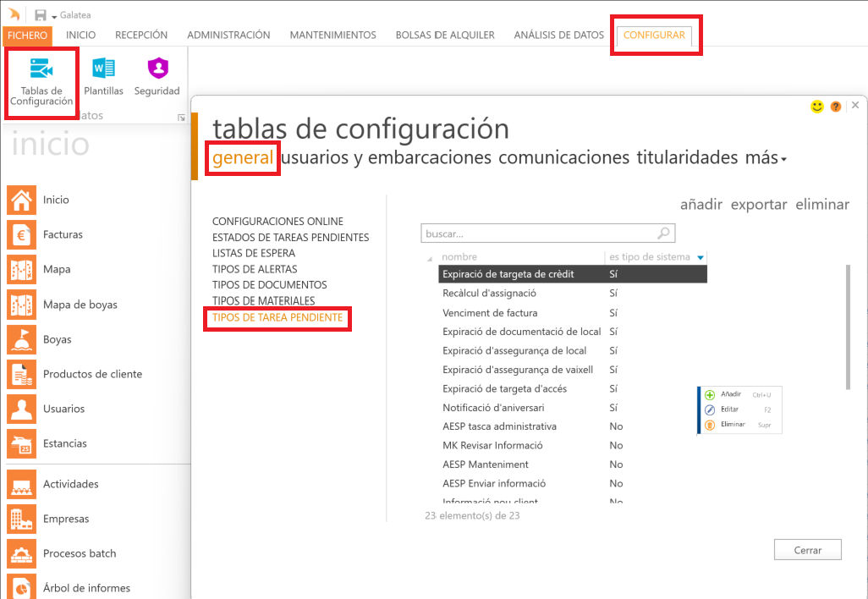Click the orange help question icon
The image size is (868, 599).
[836, 107]
